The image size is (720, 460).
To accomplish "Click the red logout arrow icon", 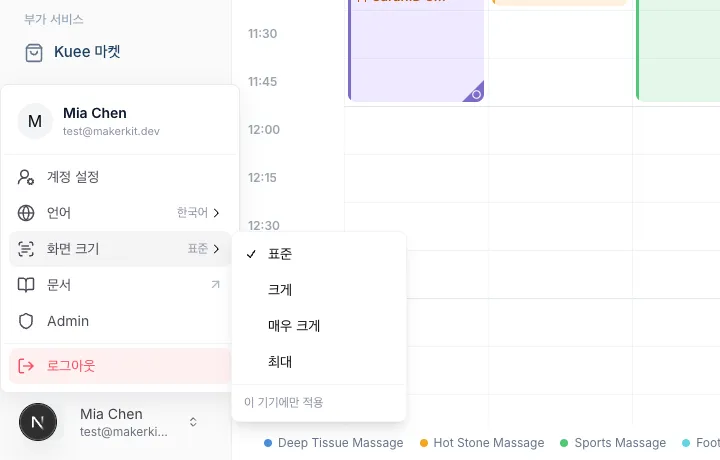I will [26, 366].
